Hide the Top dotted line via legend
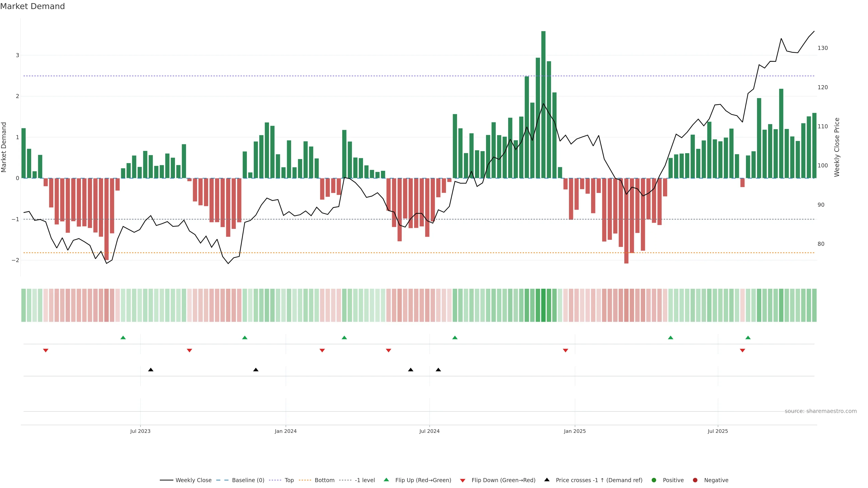868x488 pixels. [x=289, y=480]
